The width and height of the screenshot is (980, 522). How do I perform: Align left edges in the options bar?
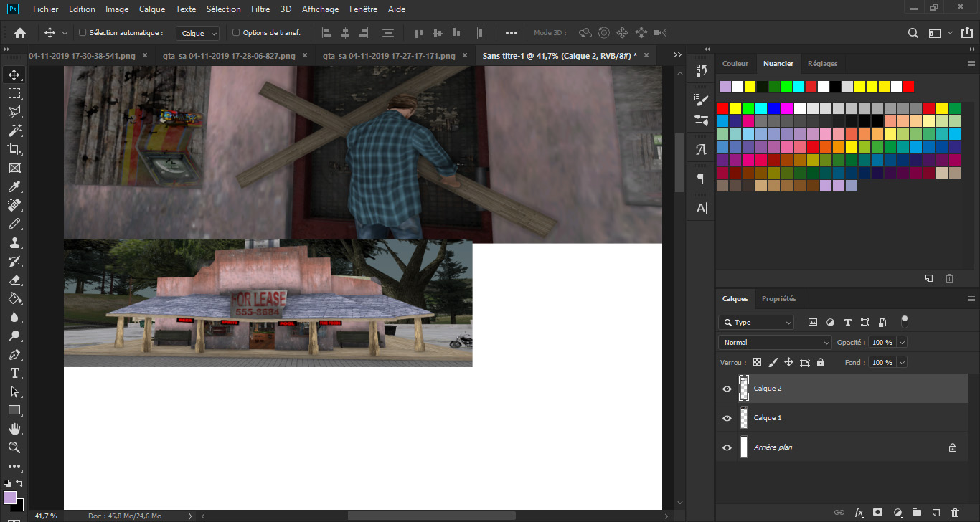326,33
